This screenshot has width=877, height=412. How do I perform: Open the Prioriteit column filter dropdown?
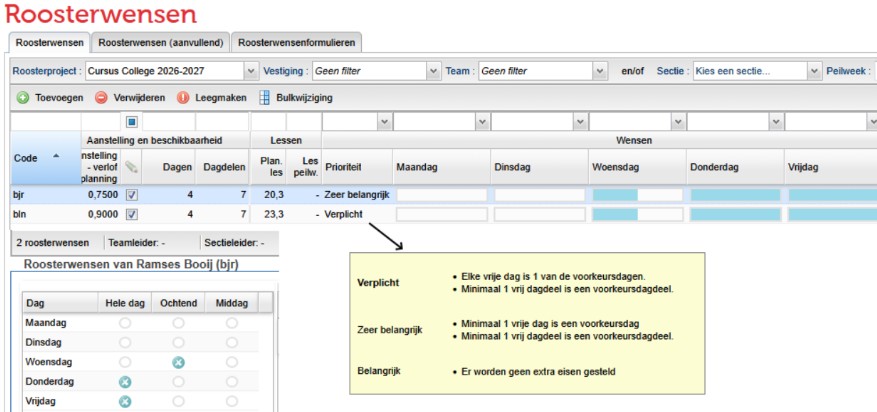(x=384, y=122)
